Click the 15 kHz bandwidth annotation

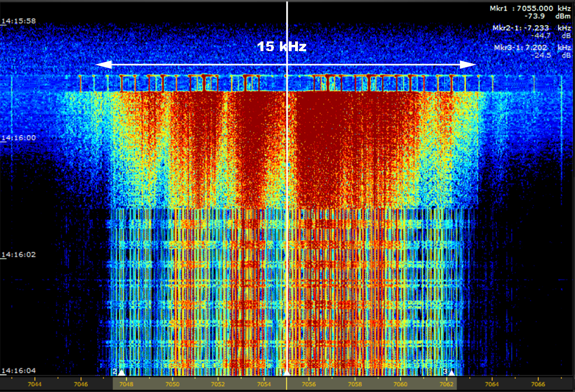[282, 47]
